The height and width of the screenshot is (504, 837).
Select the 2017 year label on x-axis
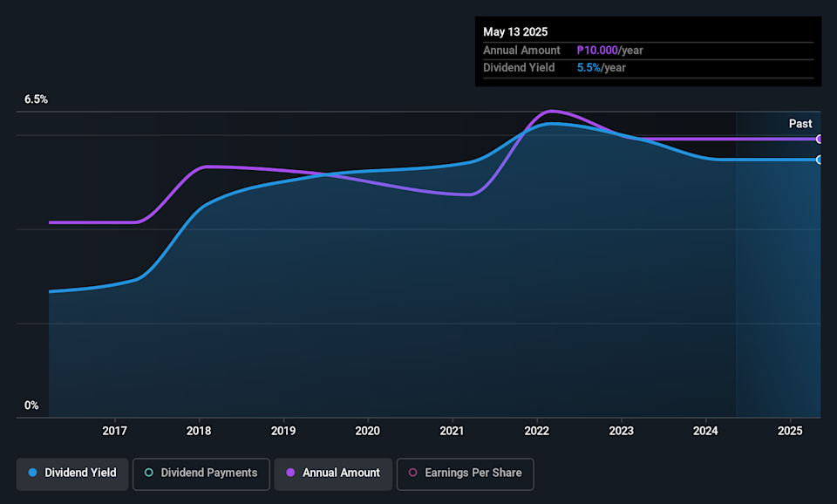(x=115, y=431)
